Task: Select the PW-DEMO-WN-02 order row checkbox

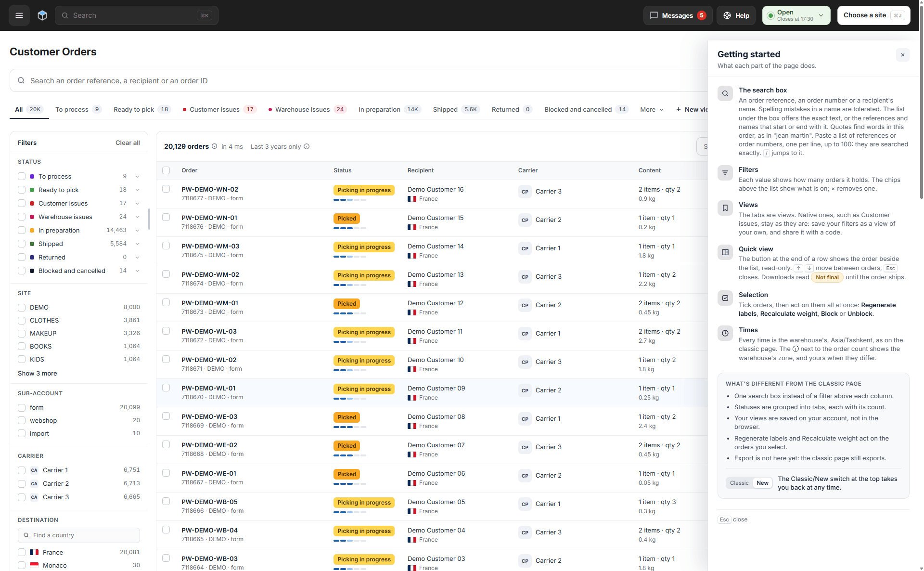Action: pyautogui.click(x=166, y=189)
